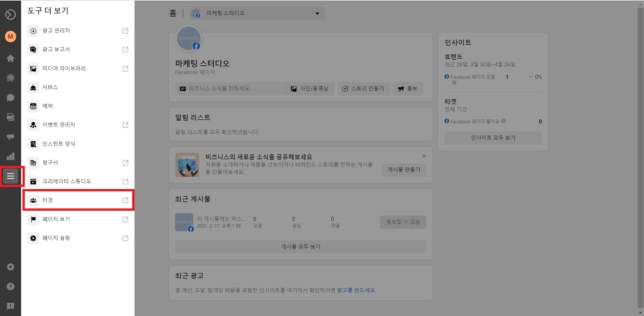The width and height of the screenshot is (644, 316).
Task: Open the inbox chat bubble icon
Action: click(x=10, y=98)
